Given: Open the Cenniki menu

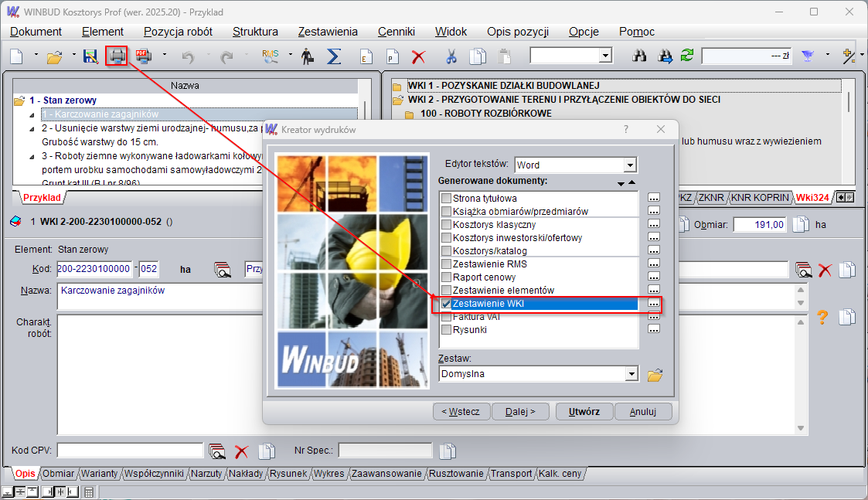Looking at the screenshot, I should tap(397, 32).
